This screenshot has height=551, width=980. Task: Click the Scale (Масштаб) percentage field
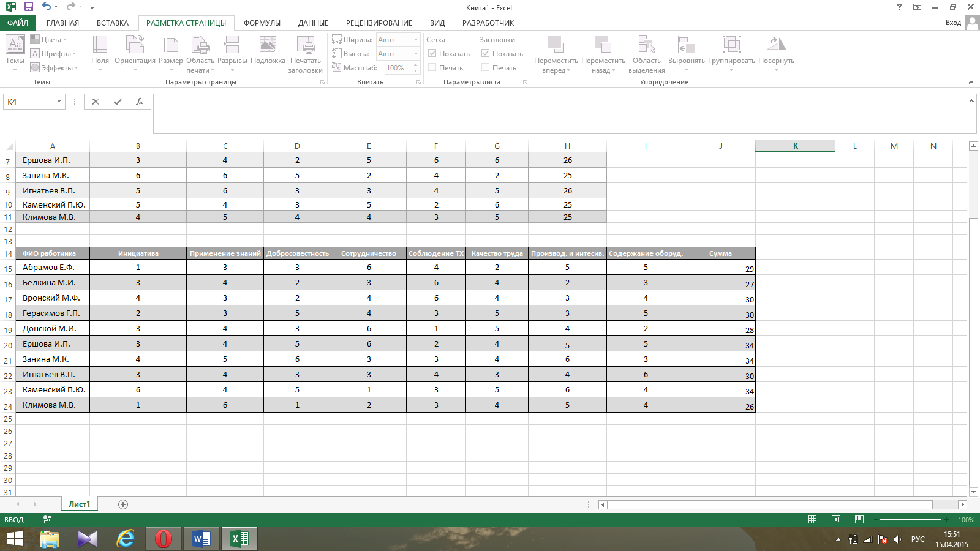(x=398, y=68)
